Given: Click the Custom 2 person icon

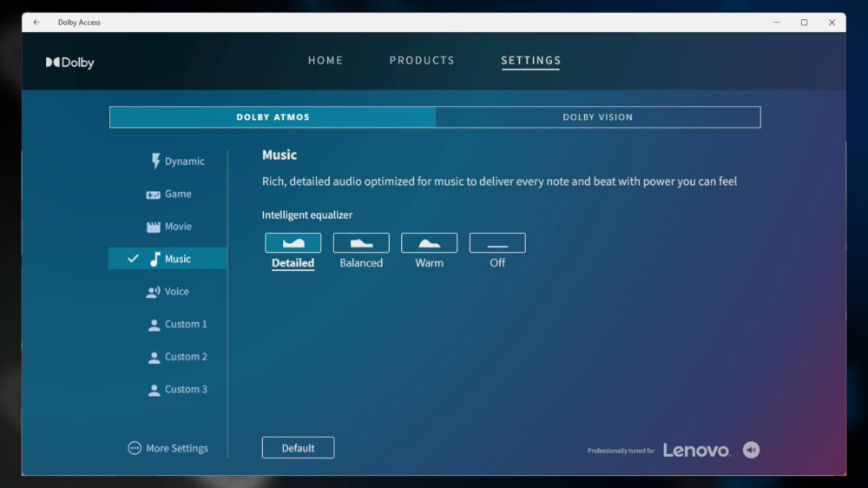Looking at the screenshot, I should coord(154,358).
